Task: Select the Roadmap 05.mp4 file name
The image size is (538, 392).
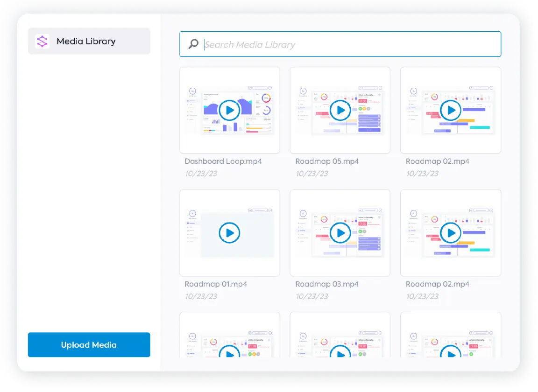Action: (327, 161)
